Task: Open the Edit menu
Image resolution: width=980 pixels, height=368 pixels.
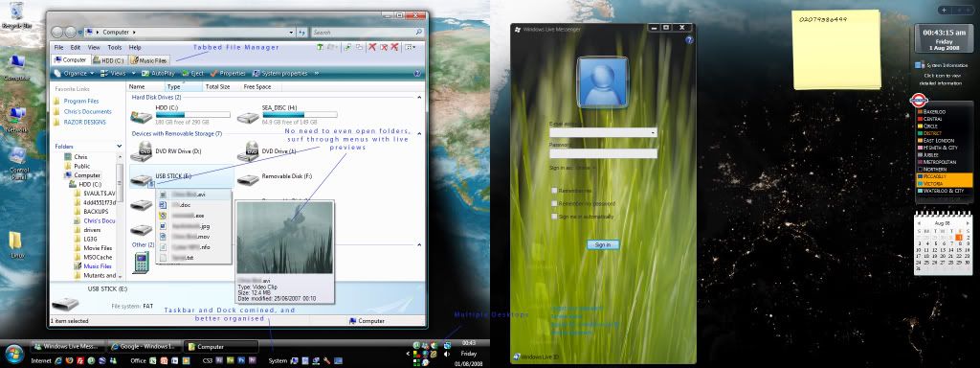Action: tap(75, 47)
